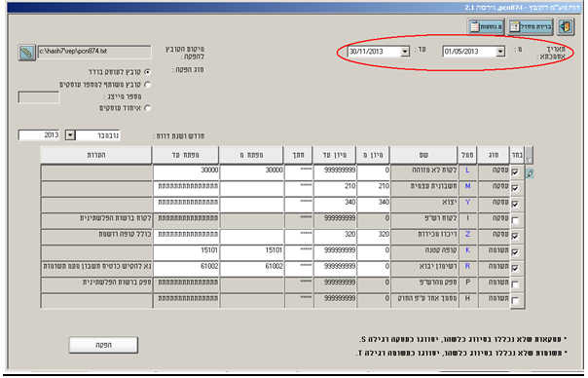Click the מספר מייצג input field
This screenshot has width=588, height=378.
click(39, 97)
